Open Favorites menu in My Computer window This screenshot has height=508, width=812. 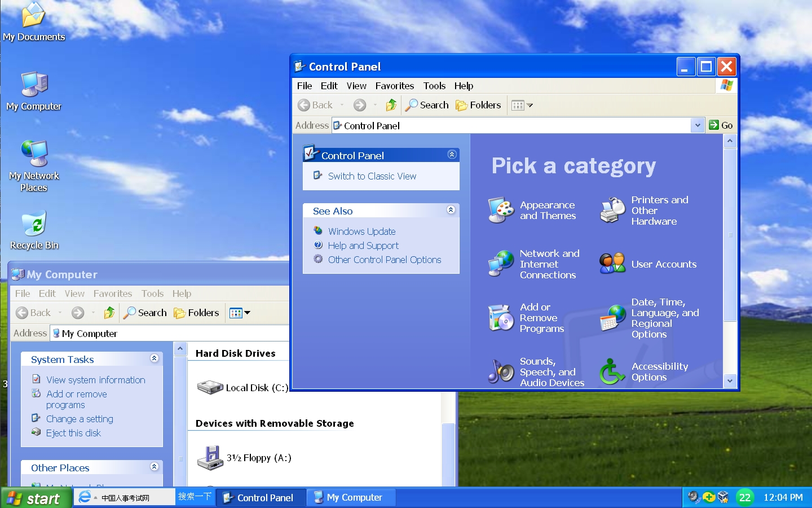(113, 294)
